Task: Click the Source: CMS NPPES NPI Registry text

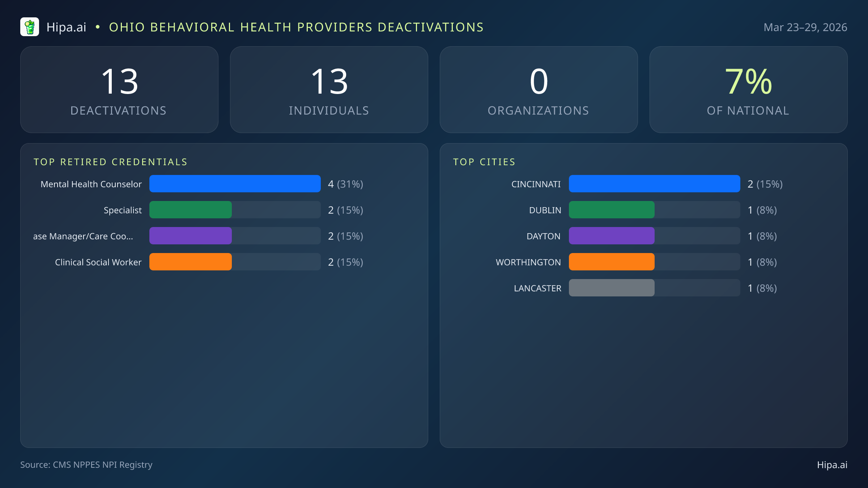Action: click(x=86, y=465)
